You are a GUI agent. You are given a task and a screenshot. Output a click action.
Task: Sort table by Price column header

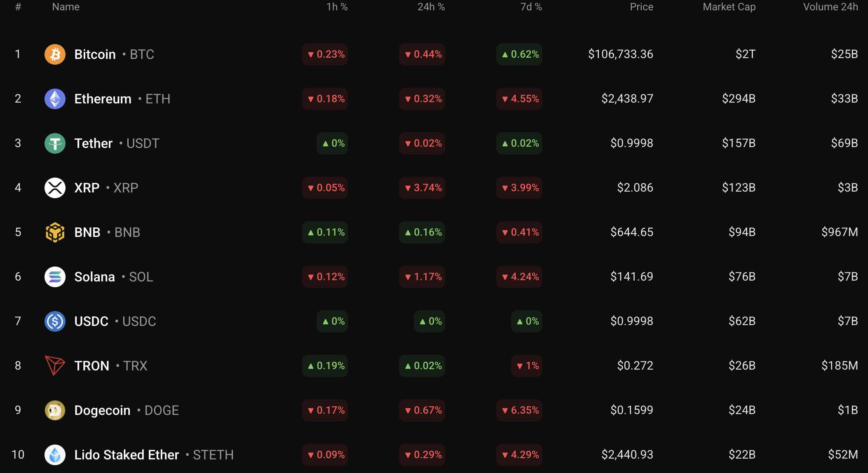tap(641, 7)
